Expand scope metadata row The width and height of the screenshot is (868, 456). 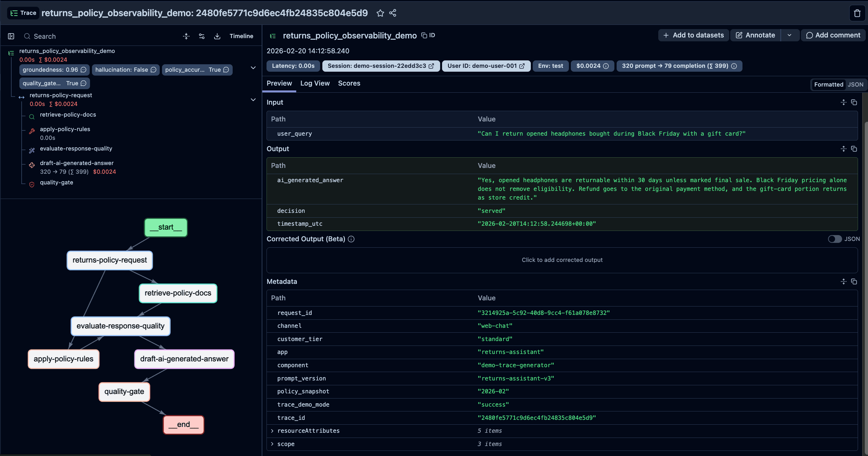pyautogui.click(x=272, y=444)
